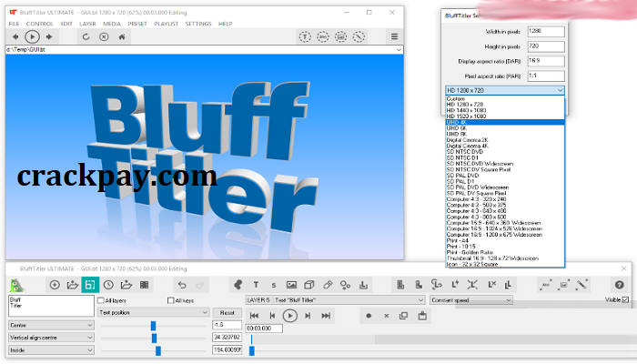Click the filmstrip grid icon
Viewport: 637px width, 364px height.
pyautogui.click(x=144, y=285)
